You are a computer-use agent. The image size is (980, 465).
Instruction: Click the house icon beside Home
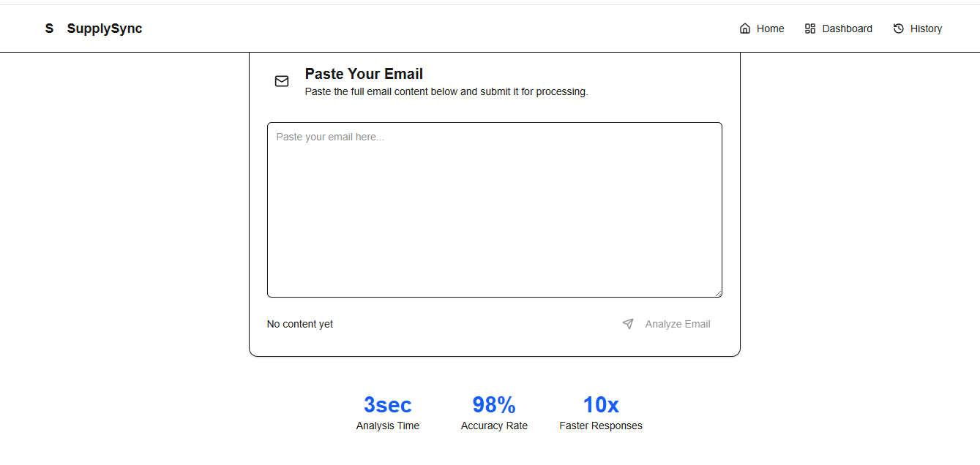pyautogui.click(x=745, y=29)
